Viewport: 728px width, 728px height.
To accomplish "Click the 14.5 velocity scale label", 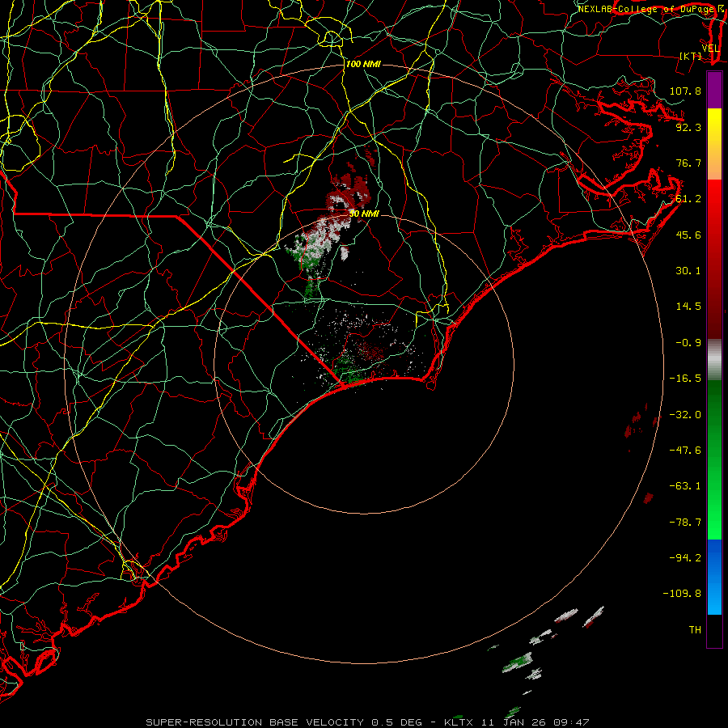I will coord(688,307).
